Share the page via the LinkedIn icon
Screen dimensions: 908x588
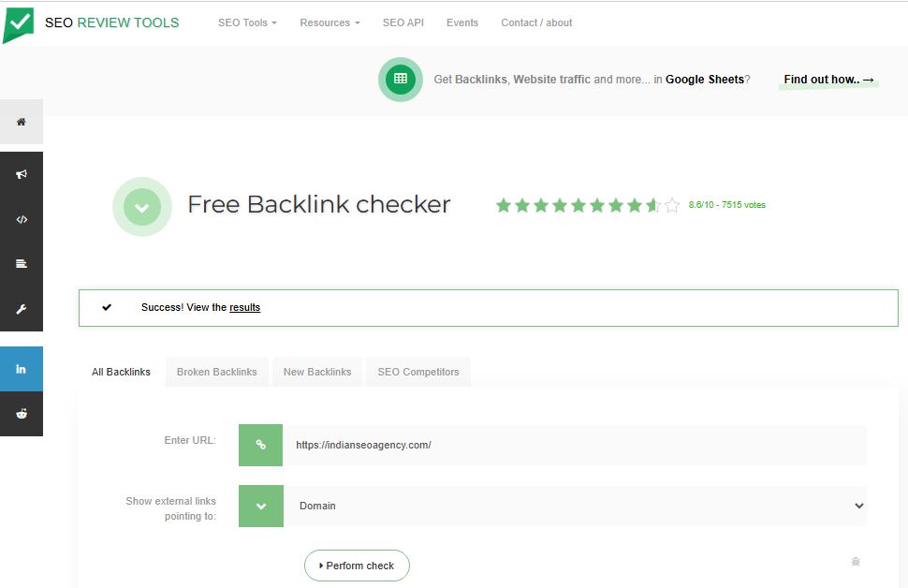pos(21,369)
